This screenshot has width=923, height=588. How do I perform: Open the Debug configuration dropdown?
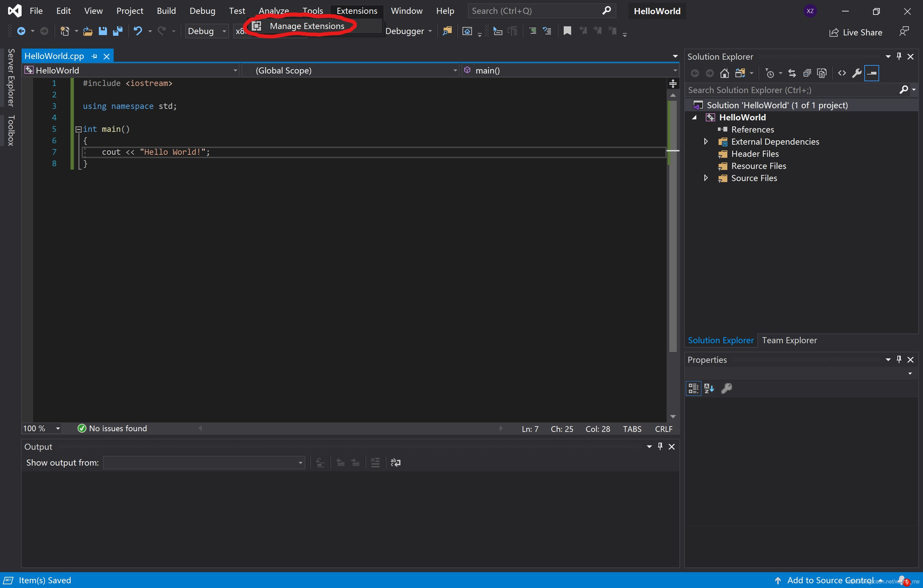[206, 31]
